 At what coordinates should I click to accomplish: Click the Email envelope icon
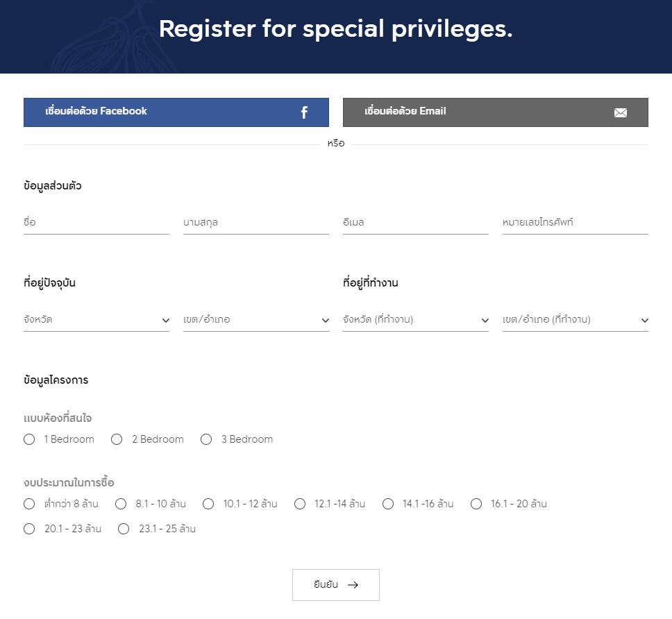[620, 112]
